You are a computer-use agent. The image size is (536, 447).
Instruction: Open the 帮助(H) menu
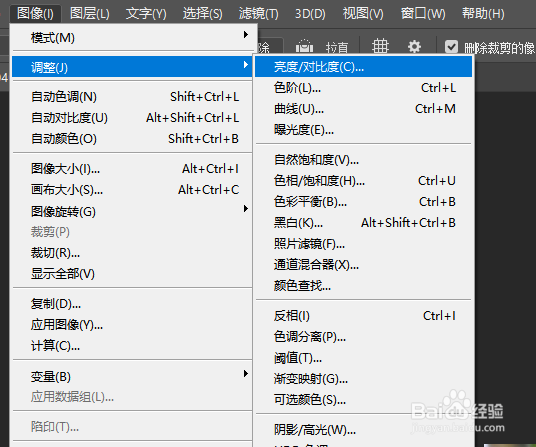[x=483, y=14]
